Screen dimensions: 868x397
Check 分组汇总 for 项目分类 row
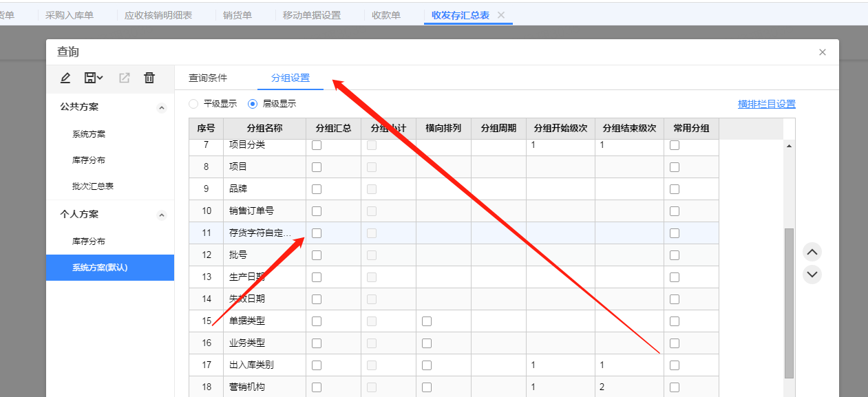click(x=317, y=145)
